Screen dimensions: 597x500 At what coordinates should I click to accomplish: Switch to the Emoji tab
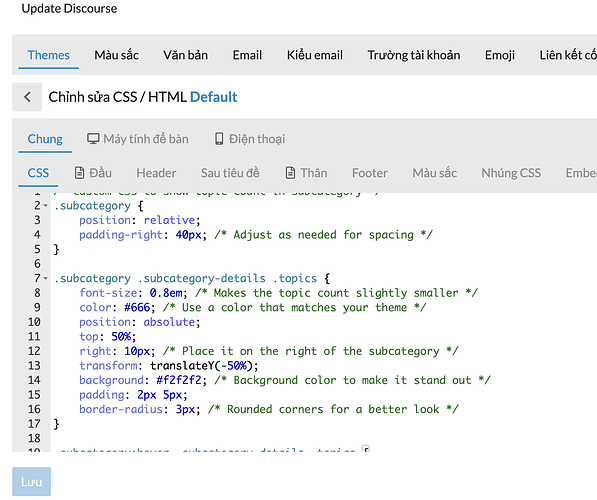click(x=500, y=55)
